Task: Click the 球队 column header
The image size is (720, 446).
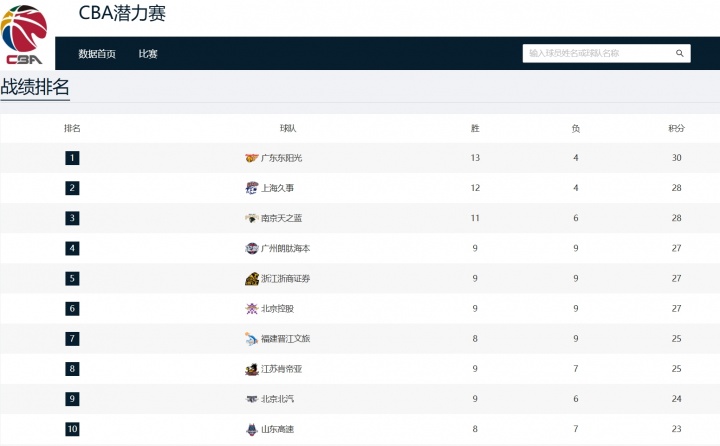Action: coord(288,128)
